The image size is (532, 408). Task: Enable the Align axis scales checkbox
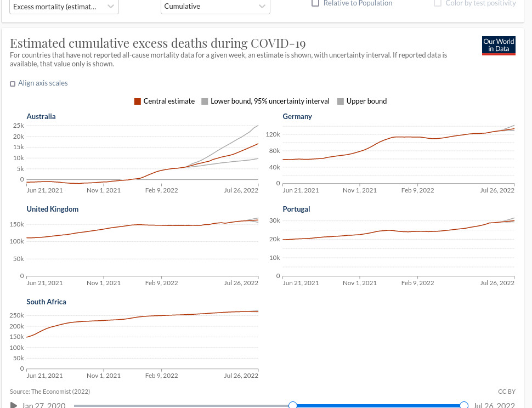pos(13,83)
